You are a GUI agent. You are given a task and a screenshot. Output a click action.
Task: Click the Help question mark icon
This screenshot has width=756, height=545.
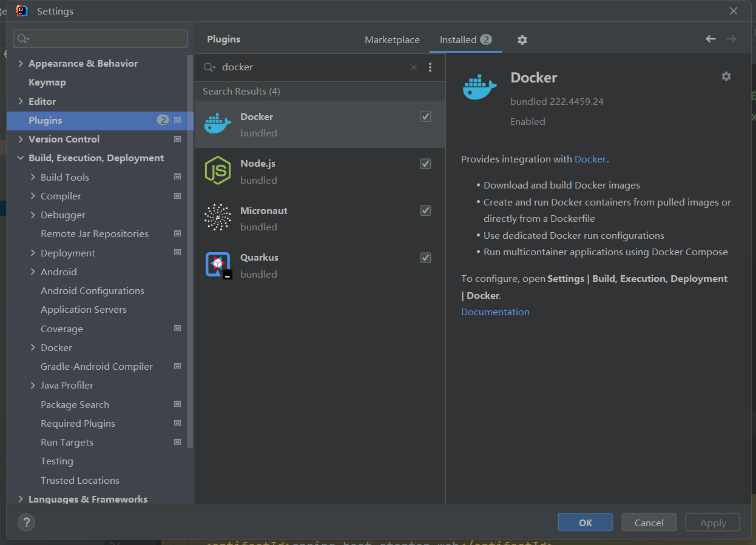click(x=26, y=521)
